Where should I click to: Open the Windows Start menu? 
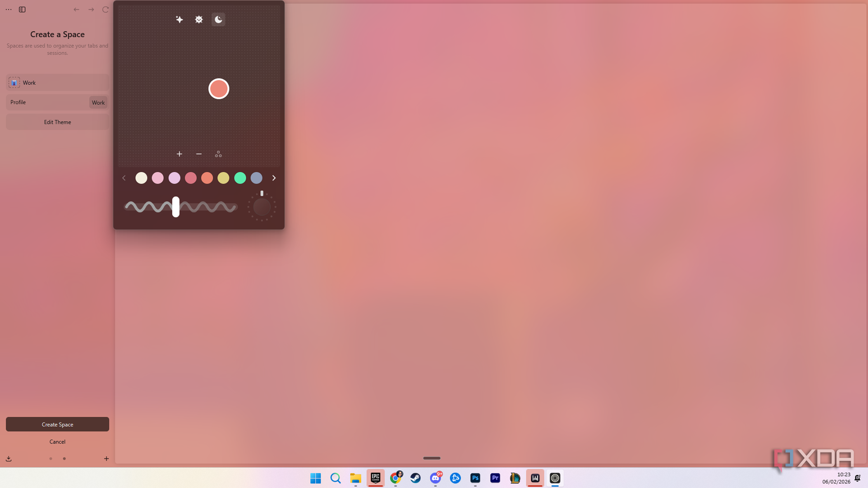316,478
